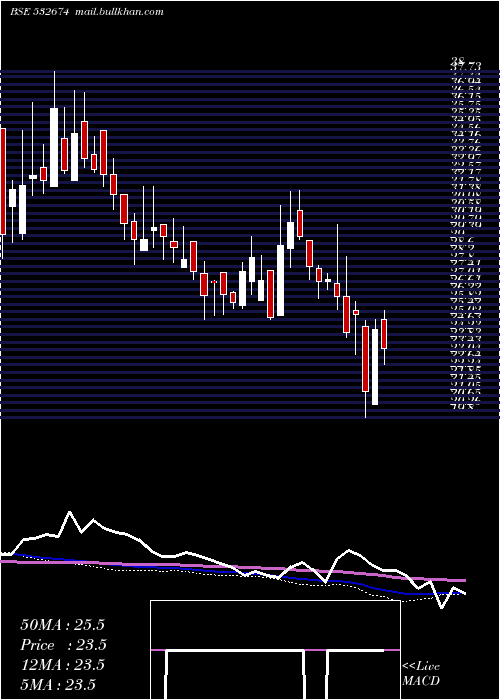This screenshot has width=500, height=700.
Task: Click the 12MA : 23.5 reading
Action: [x=62, y=665]
